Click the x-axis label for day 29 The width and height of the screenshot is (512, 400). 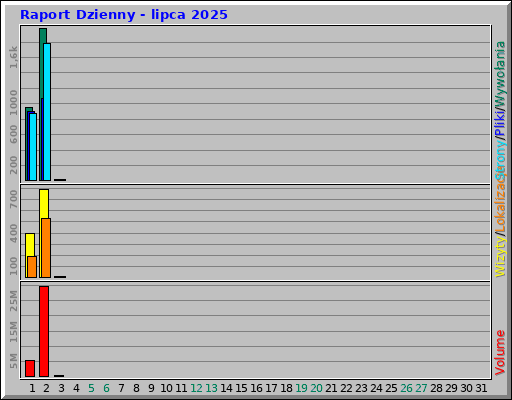point(451,388)
